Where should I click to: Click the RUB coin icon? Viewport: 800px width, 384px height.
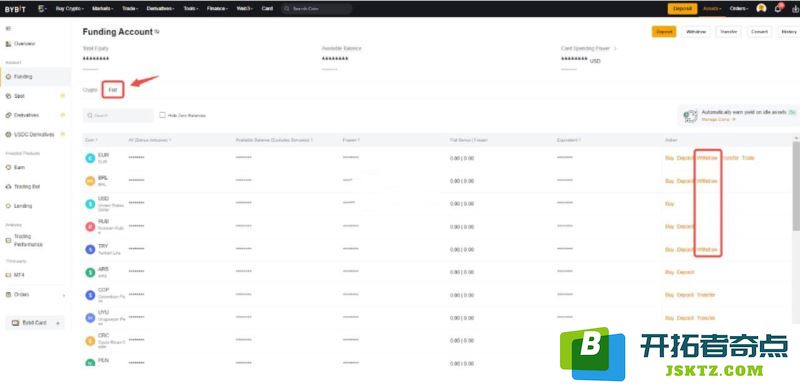tap(90, 226)
